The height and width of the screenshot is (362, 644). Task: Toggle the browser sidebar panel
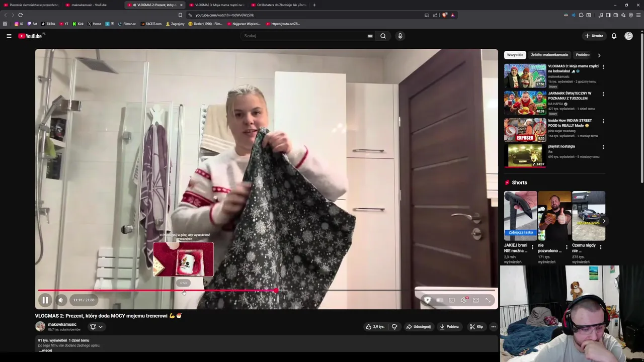608,15
